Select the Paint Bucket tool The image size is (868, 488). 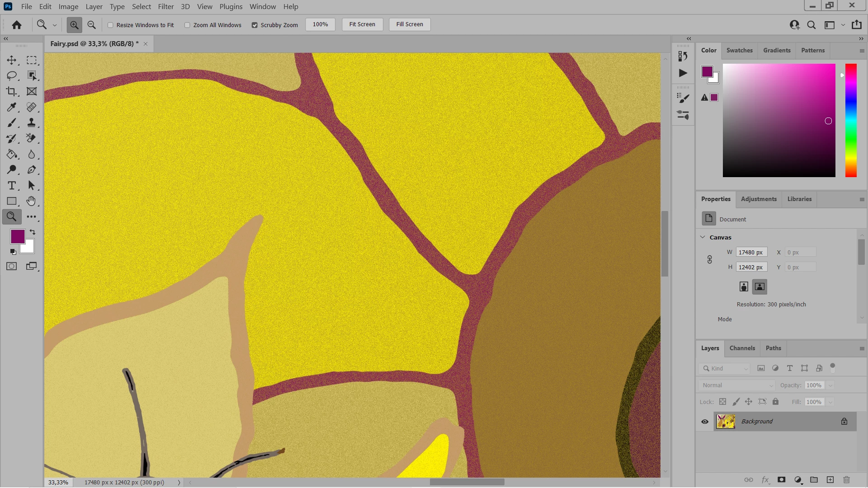coord(12,154)
